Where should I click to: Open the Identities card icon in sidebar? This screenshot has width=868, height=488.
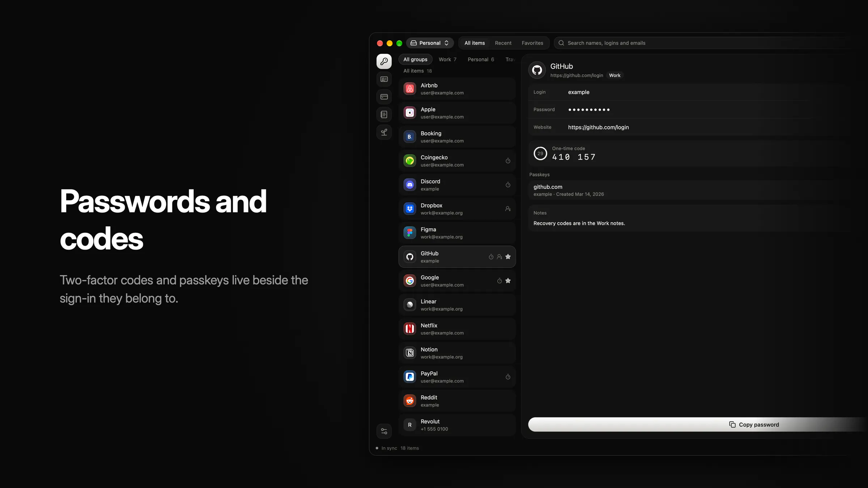point(384,79)
